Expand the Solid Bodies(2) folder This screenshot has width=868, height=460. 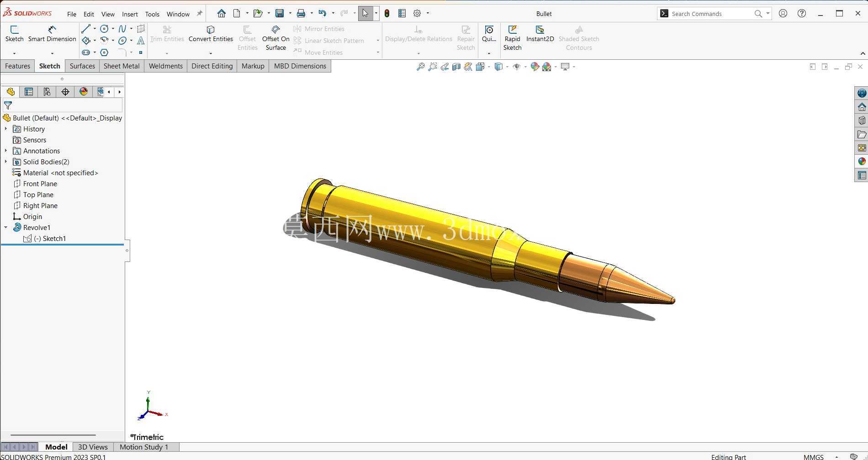pyautogui.click(x=6, y=162)
